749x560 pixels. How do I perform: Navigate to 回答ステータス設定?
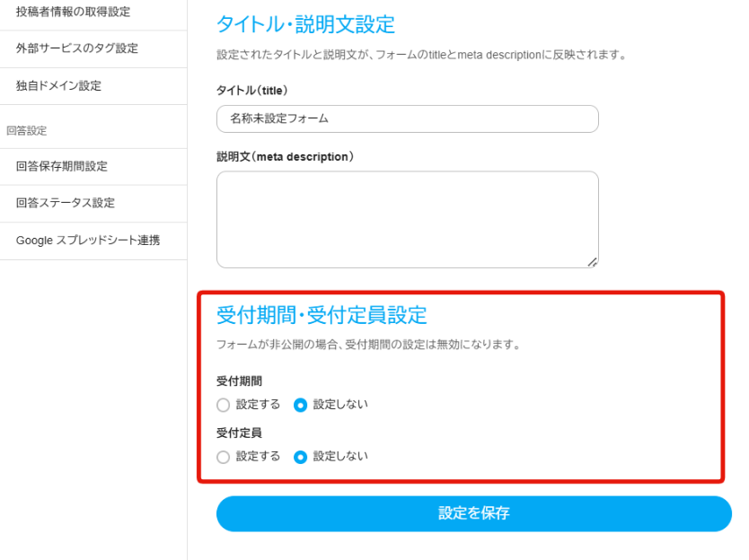65,203
